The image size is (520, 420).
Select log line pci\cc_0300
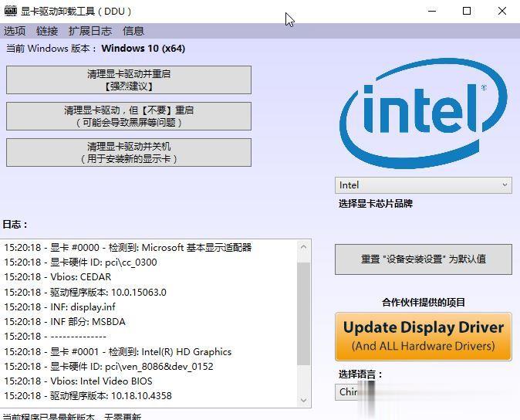[80, 262]
